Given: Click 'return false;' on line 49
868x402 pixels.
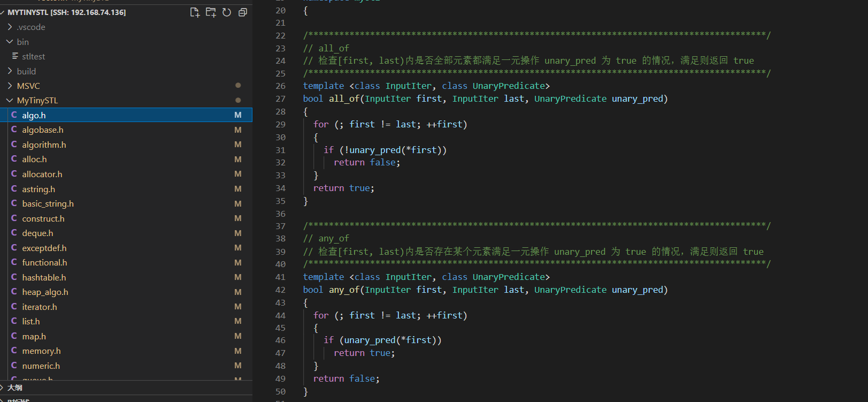Looking at the screenshot, I should point(347,378).
